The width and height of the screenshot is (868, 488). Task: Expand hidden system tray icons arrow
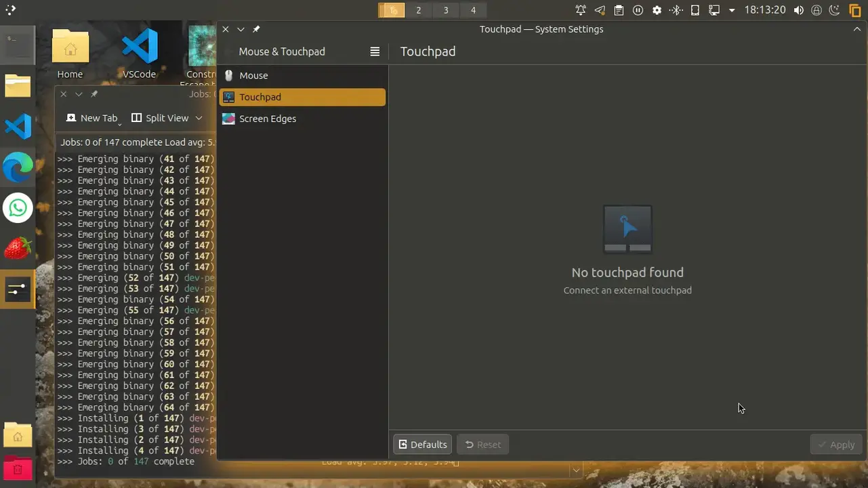click(732, 10)
